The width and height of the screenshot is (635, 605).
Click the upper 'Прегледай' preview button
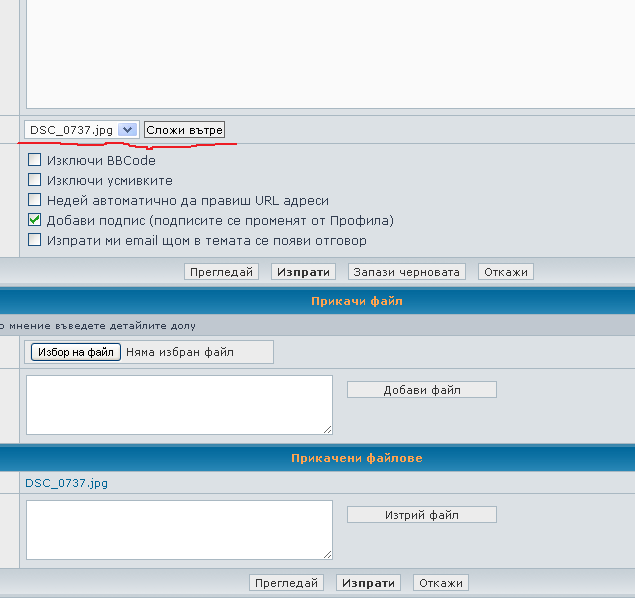point(222,272)
